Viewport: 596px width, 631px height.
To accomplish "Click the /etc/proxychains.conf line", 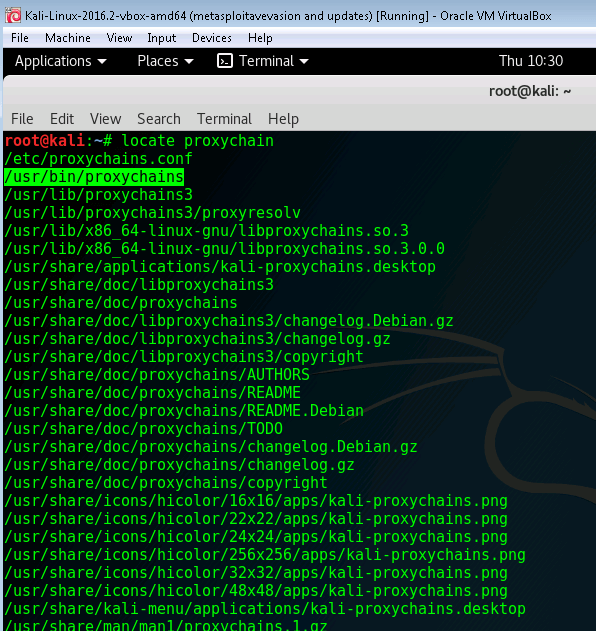I will 99,159.
